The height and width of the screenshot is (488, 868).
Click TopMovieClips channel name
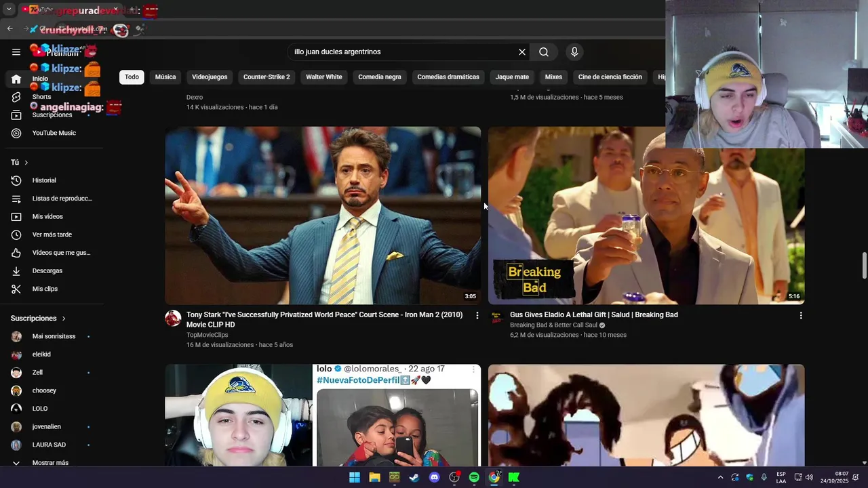point(208,335)
